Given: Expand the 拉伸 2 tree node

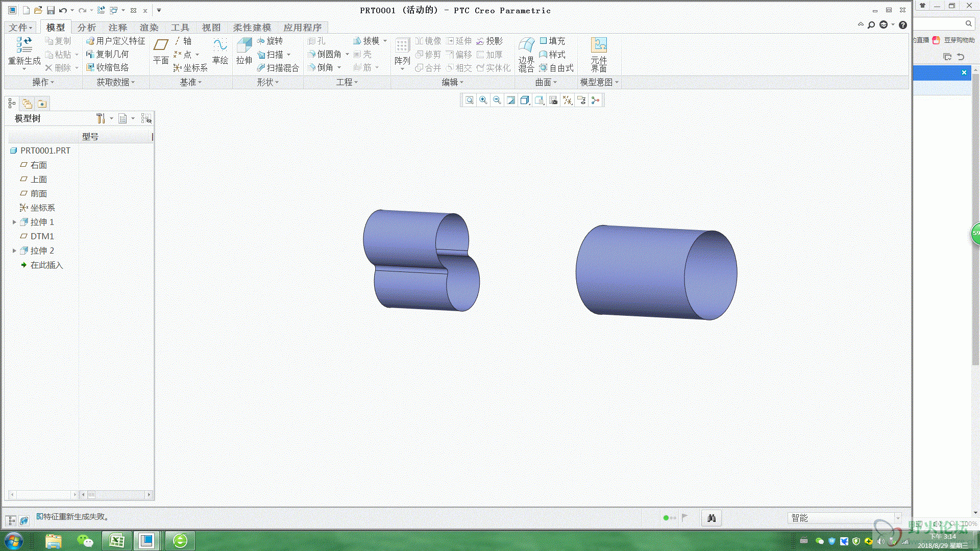Looking at the screenshot, I should [x=14, y=251].
